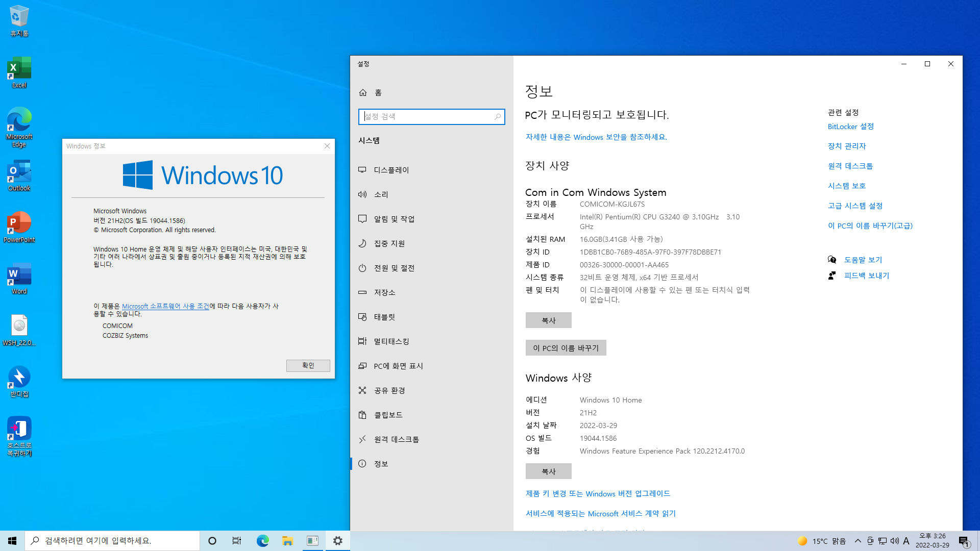Image resolution: width=980 pixels, height=551 pixels.
Task: Open PC에 화면 표시 settings
Action: (431, 366)
